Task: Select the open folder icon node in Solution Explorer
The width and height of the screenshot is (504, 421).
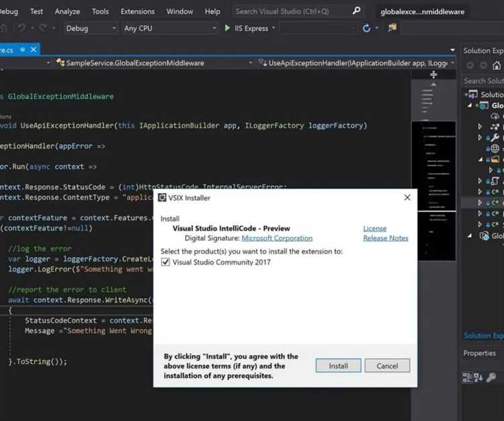Action: (x=495, y=159)
